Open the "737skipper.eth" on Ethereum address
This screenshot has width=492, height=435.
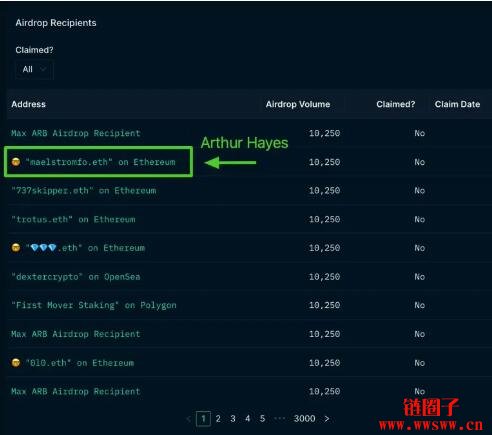point(84,191)
